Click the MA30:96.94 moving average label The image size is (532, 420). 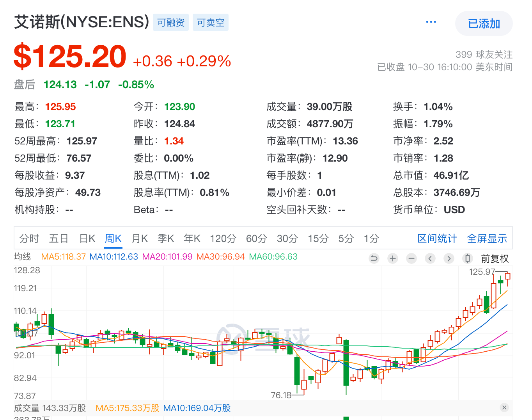pyautogui.click(x=221, y=257)
